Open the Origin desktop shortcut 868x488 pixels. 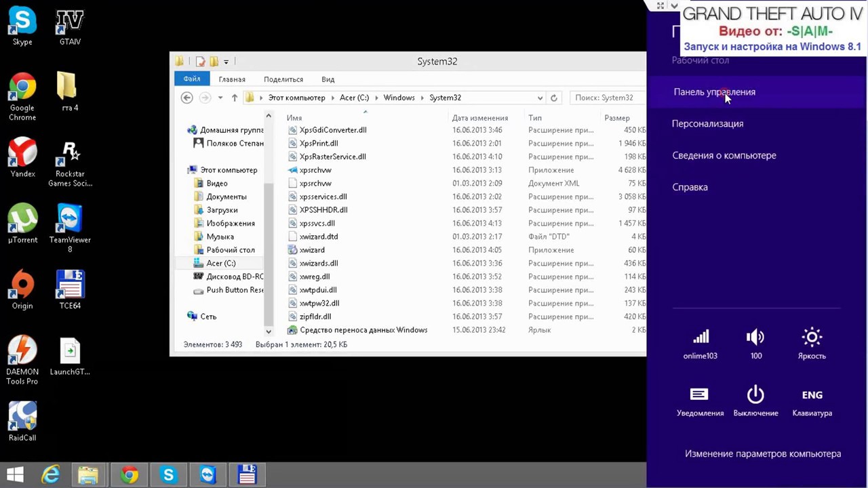point(22,290)
